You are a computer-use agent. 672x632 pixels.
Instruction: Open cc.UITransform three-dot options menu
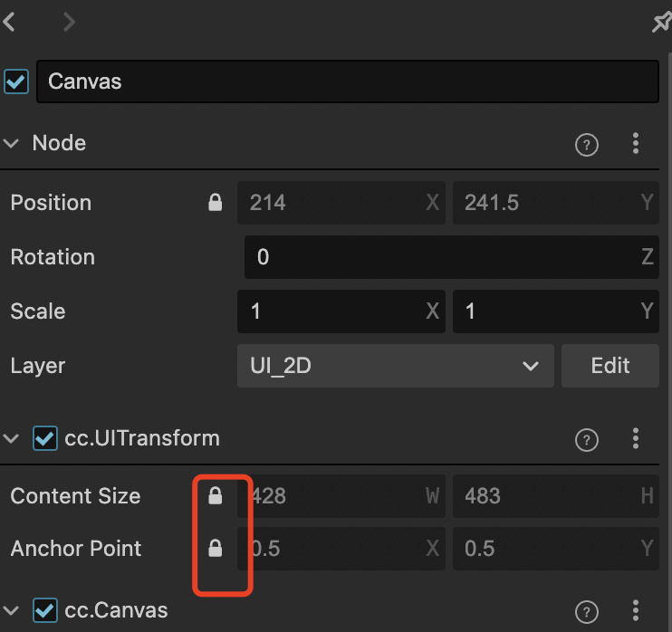[636, 439]
